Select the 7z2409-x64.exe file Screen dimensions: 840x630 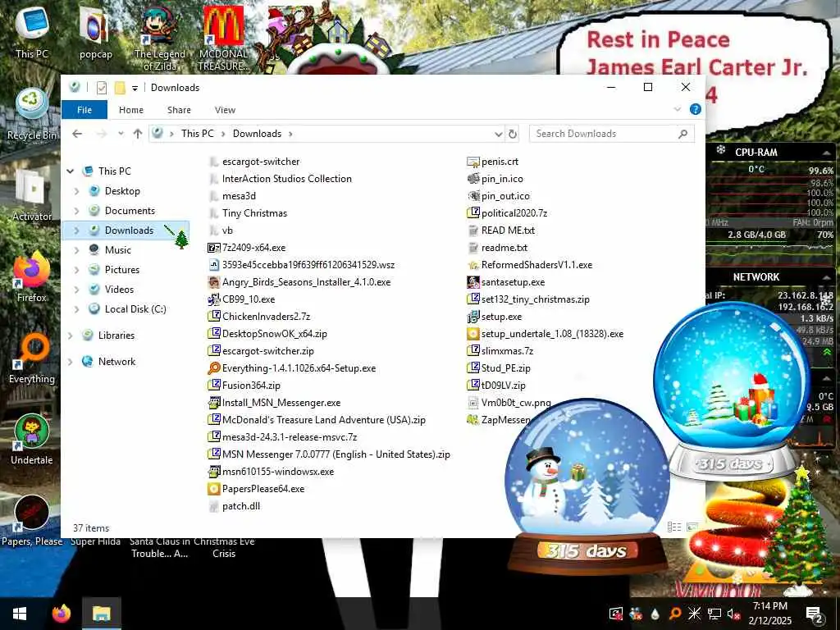tap(246, 248)
